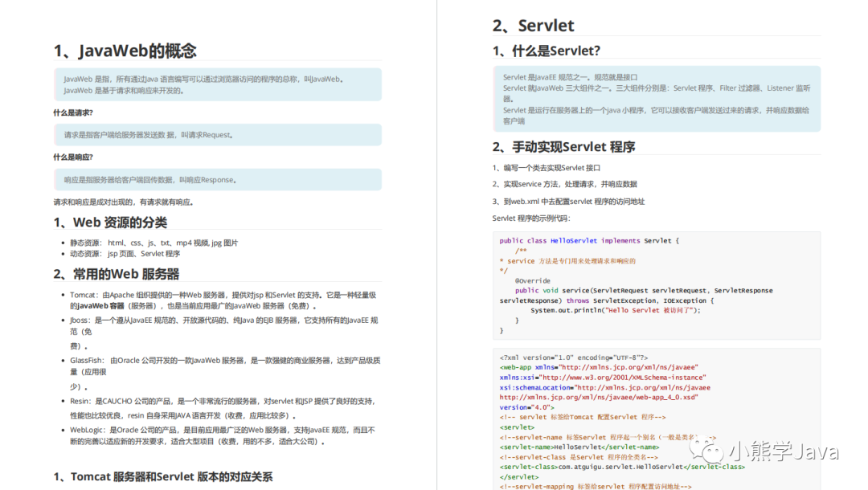Image resolution: width=868 pixels, height=490 pixels.
Task: Click the XML declaration line "<?xml version="1.0""
Action: pos(574,357)
